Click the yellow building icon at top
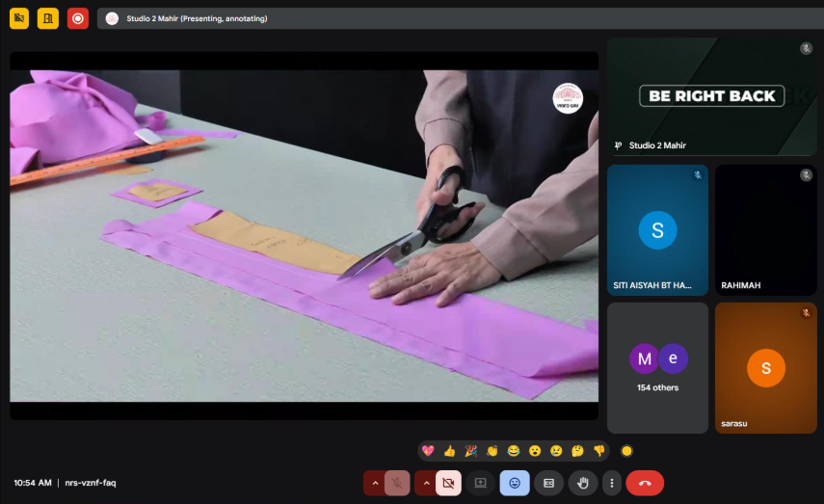Image resolution: width=824 pixels, height=504 pixels. (x=48, y=18)
